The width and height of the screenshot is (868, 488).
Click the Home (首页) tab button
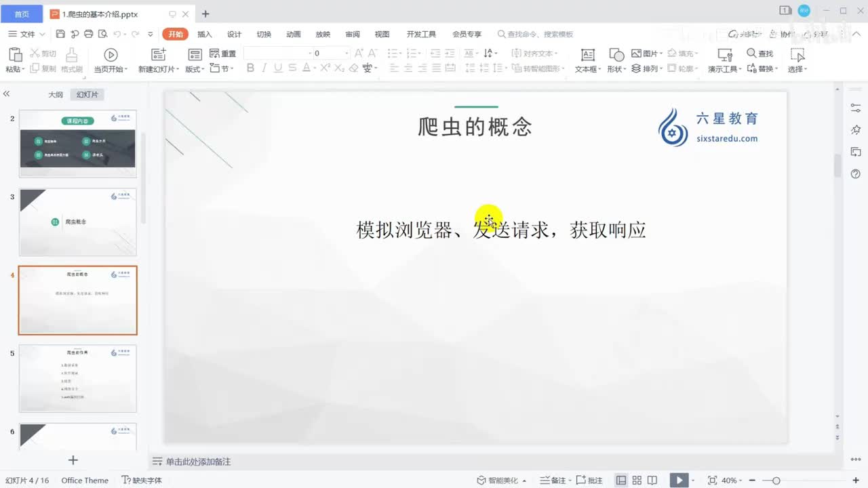tap(22, 14)
